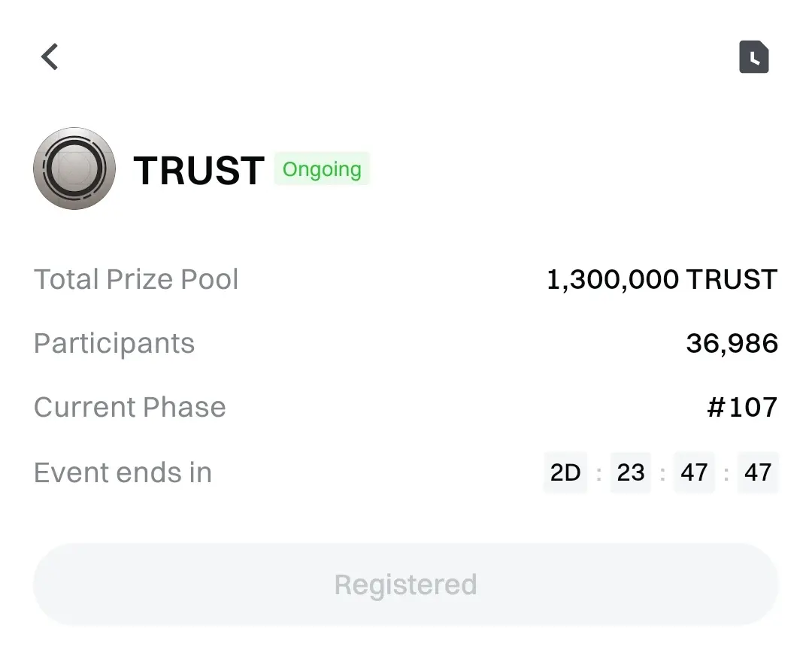Click the colon between minutes and seconds
The height and width of the screenshot is (668, 812).
point(726,474)
